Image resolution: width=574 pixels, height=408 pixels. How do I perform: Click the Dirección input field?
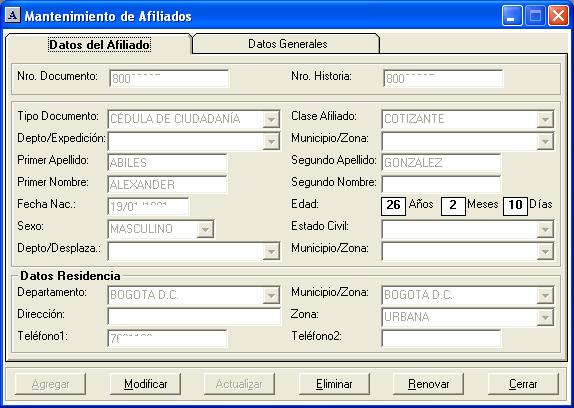point(194,317)
